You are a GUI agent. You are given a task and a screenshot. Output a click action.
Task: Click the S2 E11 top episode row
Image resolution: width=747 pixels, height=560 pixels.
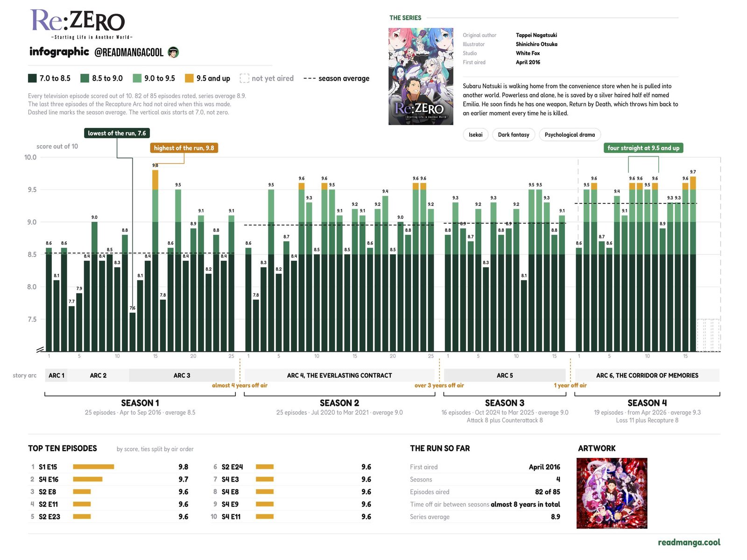pos(109,504)
